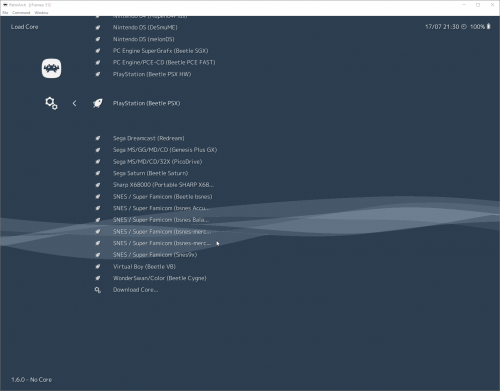Click rocket icon beside Nintendo DS (melonDS)
Image resolution: width=500 pixels, height=391 pixels.
point(98,39)
